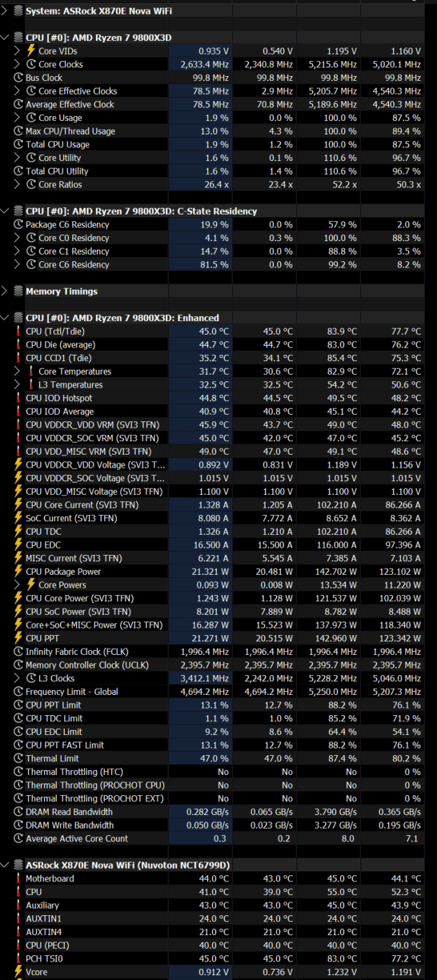Click the Frequency Limit - Global icon

(x=18, y=691)
